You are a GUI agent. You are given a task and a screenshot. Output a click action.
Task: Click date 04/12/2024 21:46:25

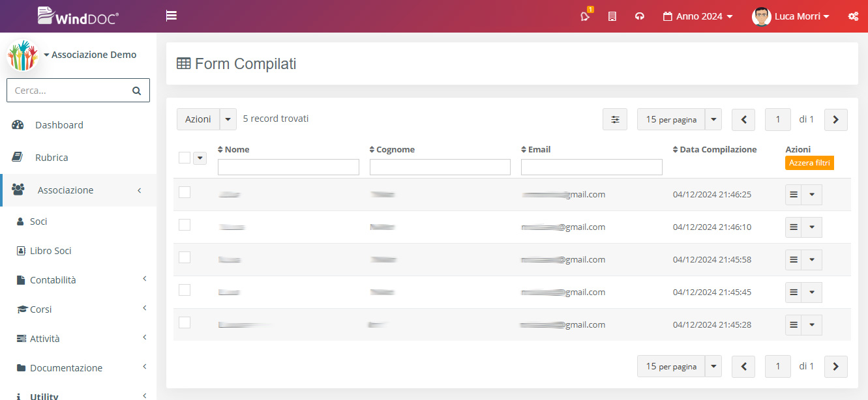point(712,194)
